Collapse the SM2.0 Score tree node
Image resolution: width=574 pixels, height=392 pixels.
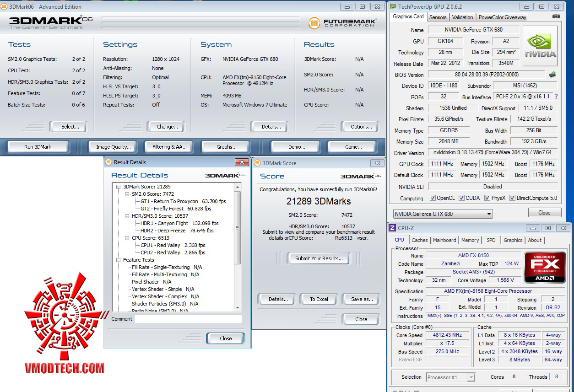[x=127, y=194]
